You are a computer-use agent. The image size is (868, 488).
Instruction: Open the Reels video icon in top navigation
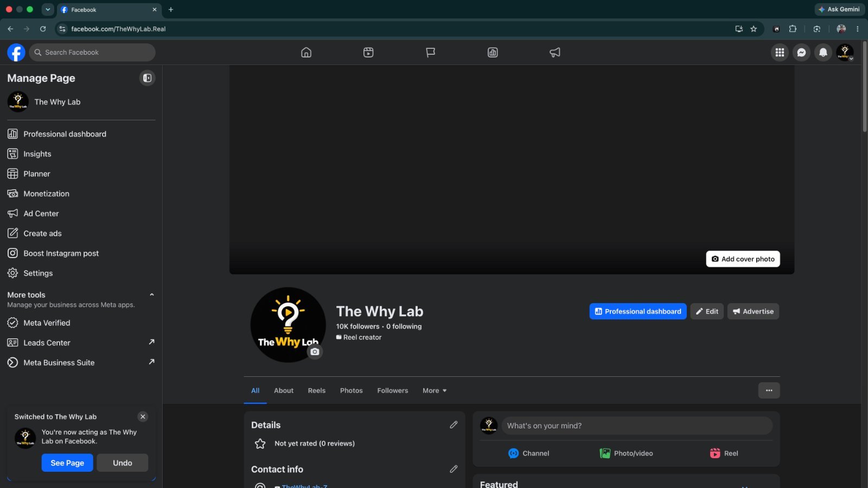coord(368,53)
